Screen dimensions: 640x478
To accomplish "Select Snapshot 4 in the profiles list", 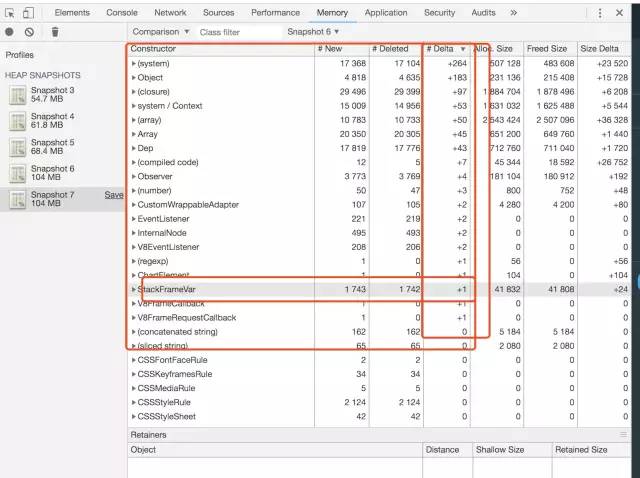I will (x=62, y=121).
